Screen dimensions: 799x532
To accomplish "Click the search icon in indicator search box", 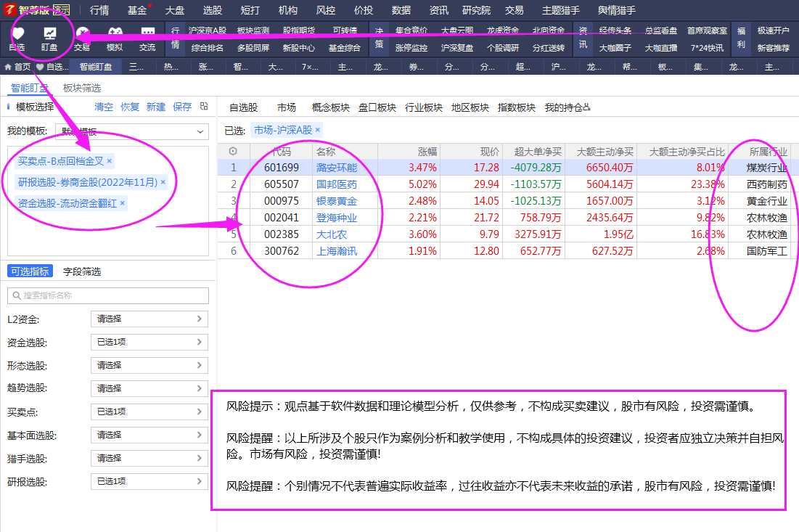I will coord(17,295).
